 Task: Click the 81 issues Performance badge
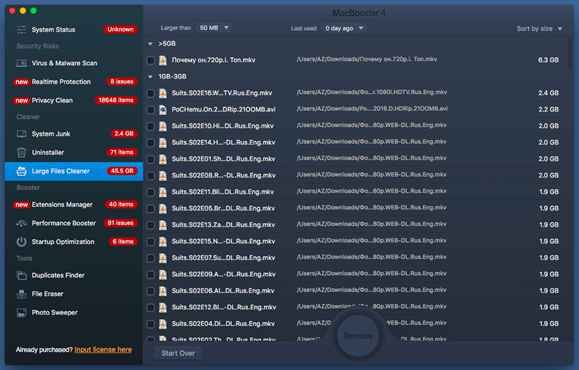point(120,223)
